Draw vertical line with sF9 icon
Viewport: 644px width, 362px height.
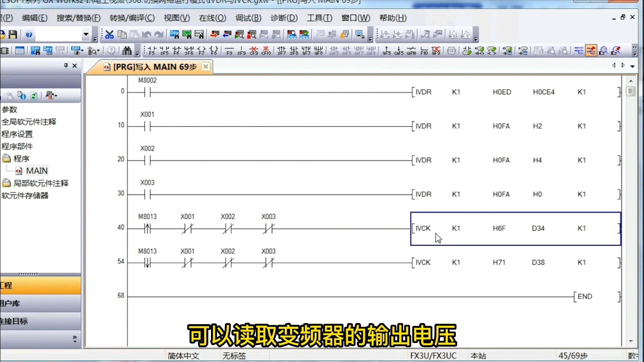241,51
